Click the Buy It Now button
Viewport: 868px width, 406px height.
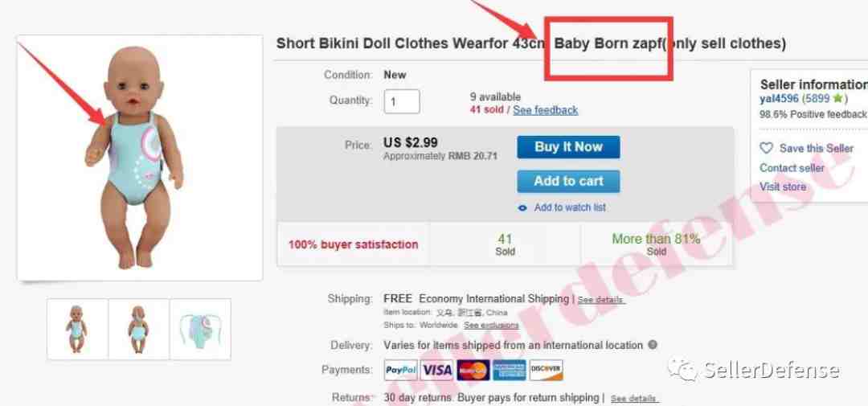pyautogui.click(x=568, y=147)
